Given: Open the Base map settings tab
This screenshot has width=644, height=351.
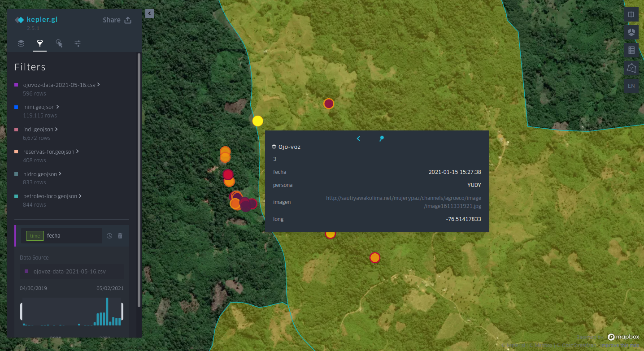Looking at the screenshot, I should pos(78,43).
